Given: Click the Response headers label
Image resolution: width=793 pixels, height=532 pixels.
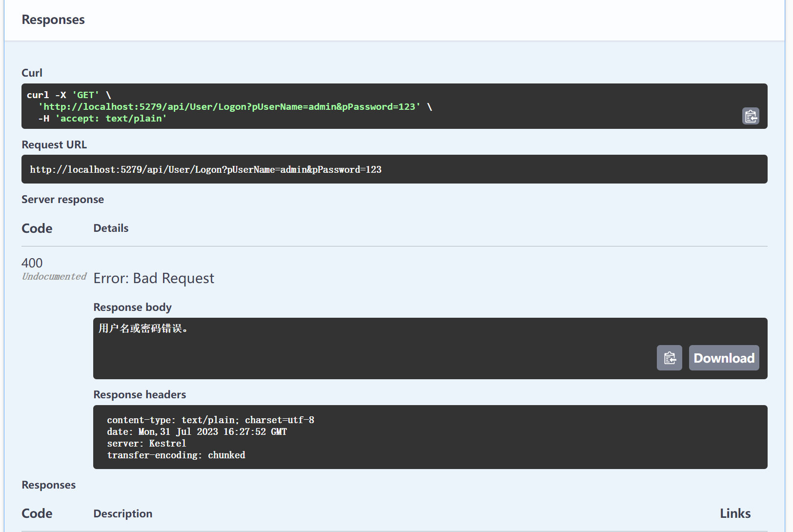Looking at the screenshot, I should [x=140, y=394].
